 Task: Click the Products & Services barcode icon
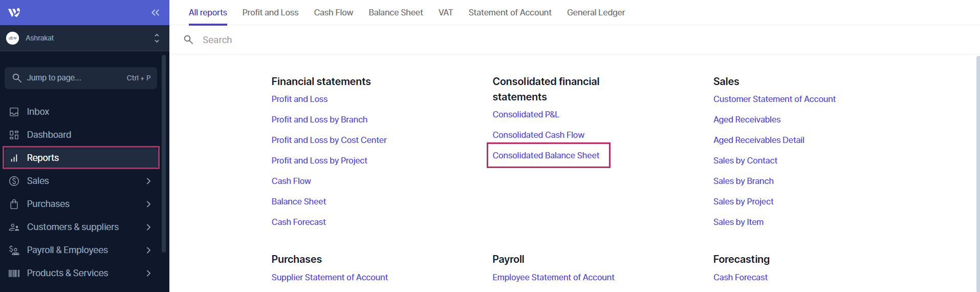14,273
